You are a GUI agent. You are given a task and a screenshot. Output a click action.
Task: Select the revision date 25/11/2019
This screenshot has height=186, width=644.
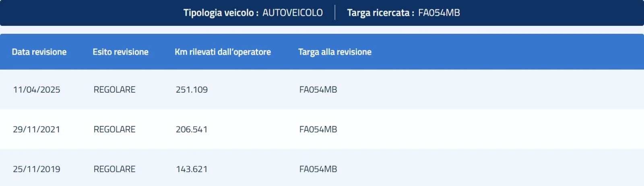[x=37, y=169]
